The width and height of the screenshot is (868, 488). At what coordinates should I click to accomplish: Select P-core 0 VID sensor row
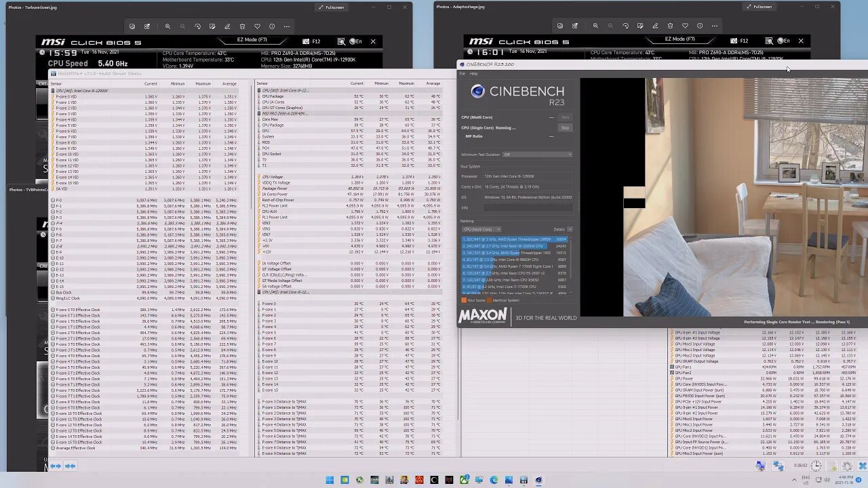(x=144, y=96)
